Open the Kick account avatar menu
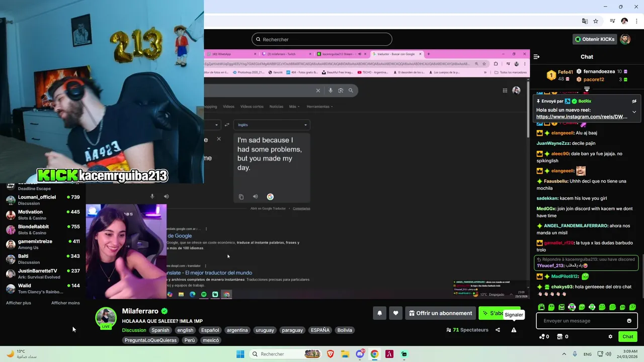 coord(625,39)
